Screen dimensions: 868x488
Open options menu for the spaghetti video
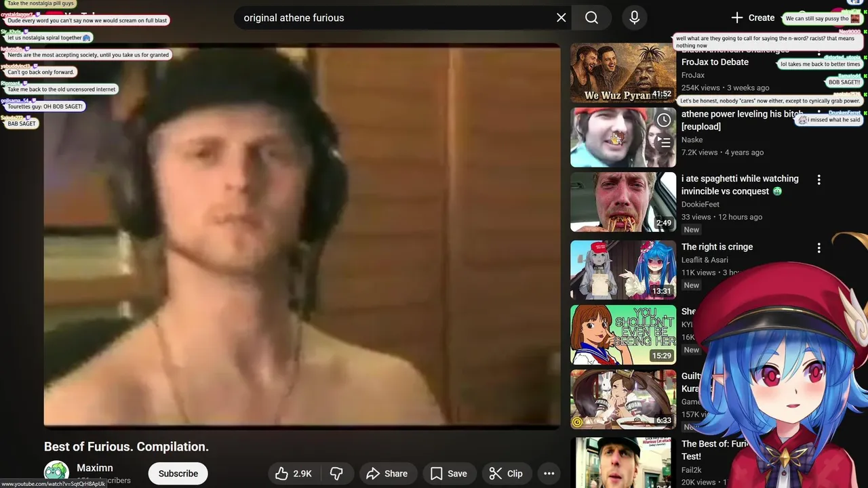coord(818,180)
